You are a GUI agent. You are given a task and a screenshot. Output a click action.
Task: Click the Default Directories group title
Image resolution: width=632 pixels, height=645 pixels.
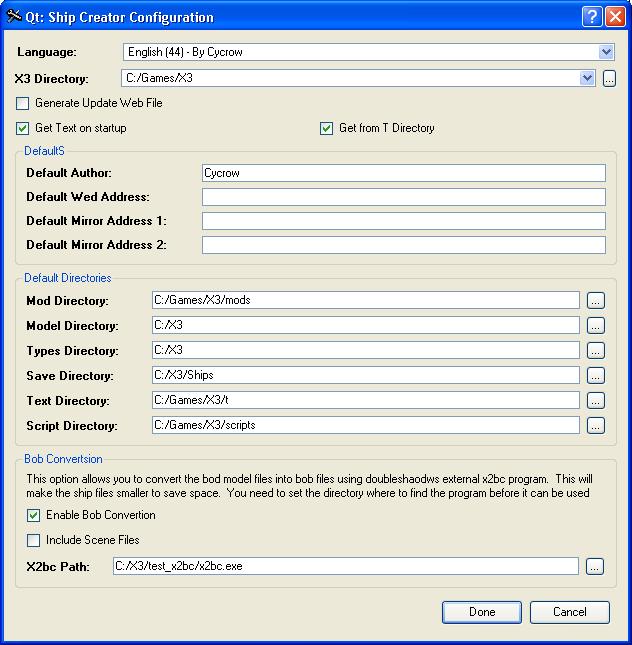pyautogui.click(x=68, y=278)
